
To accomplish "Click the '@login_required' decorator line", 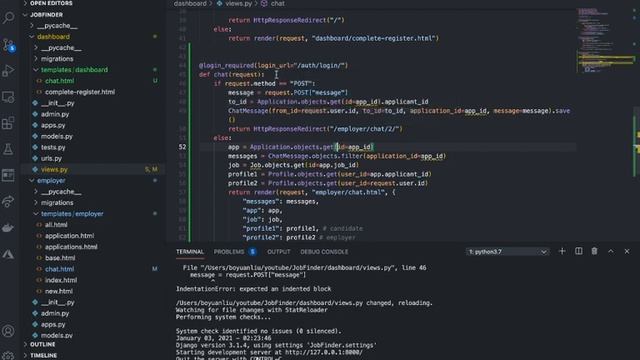I will point(273,65).
